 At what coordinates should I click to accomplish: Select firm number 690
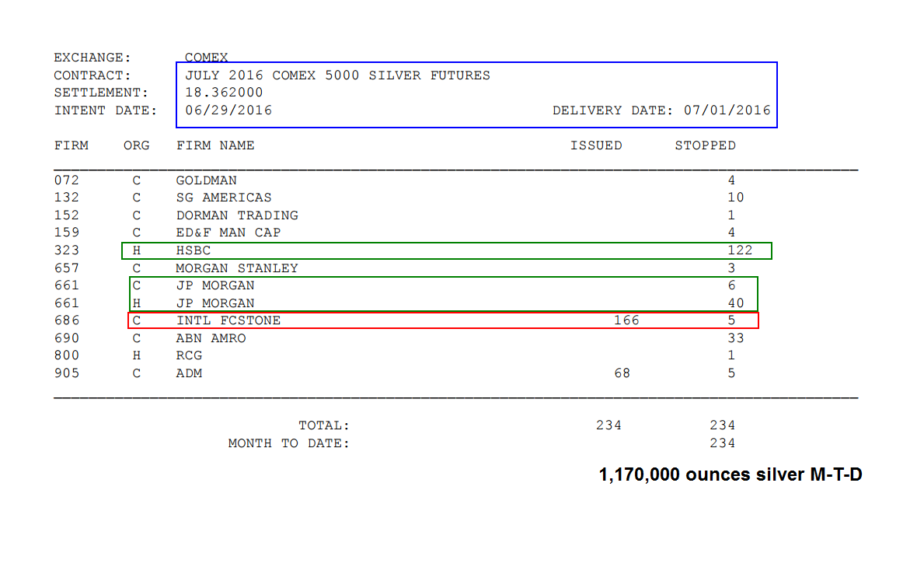pyautogui.click(x=67, y=338)
